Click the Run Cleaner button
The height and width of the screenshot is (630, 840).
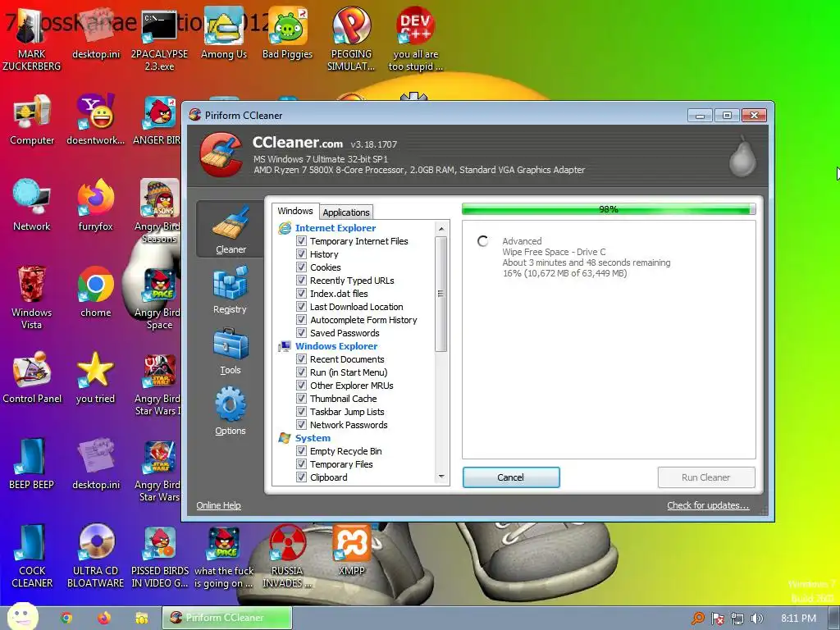[x=706, y=477]
